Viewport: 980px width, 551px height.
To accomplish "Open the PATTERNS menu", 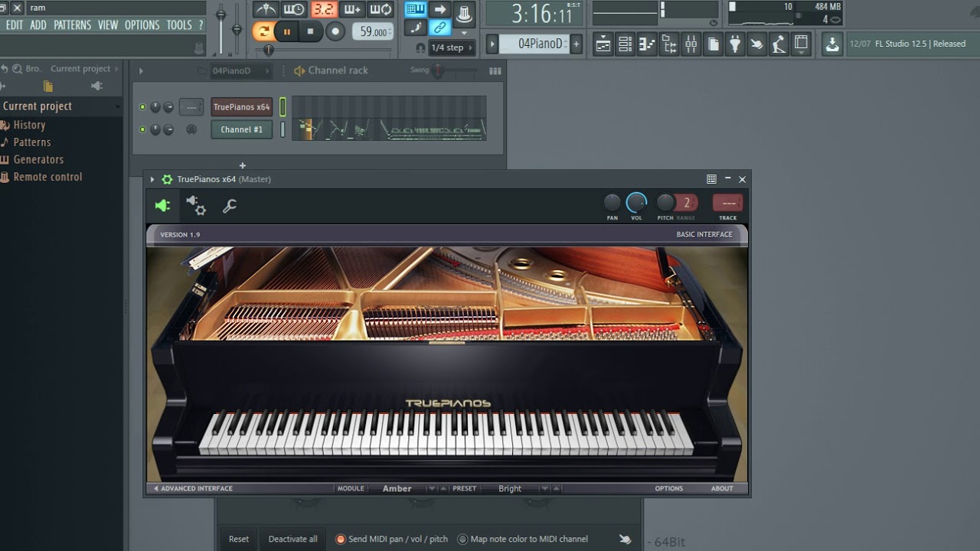I will click(73, 24).
